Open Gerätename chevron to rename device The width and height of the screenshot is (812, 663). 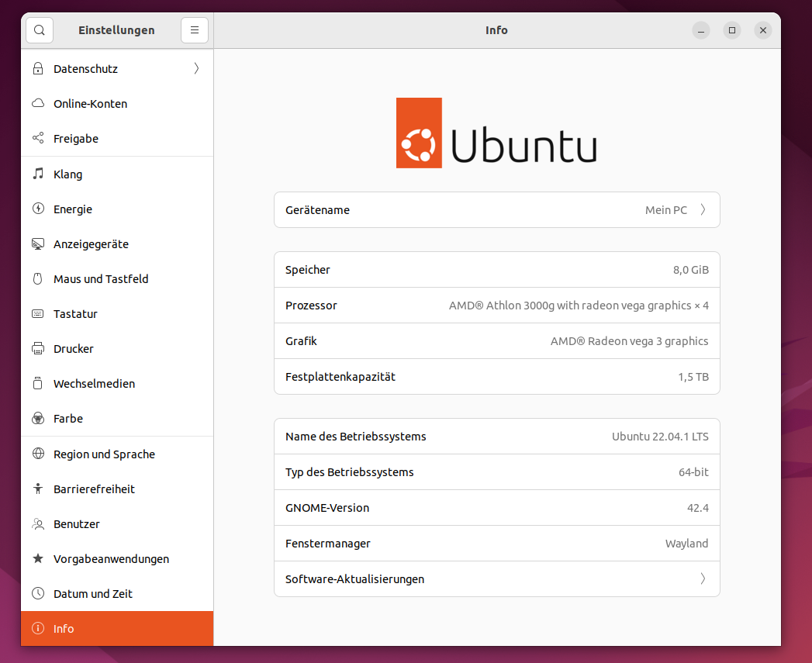pyautogui.click(x=703, y=210)
